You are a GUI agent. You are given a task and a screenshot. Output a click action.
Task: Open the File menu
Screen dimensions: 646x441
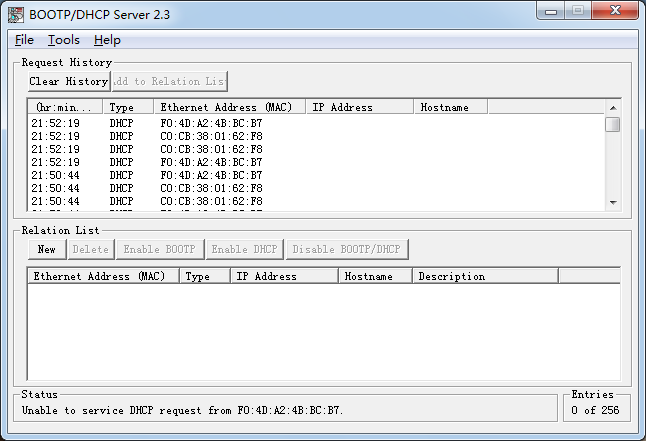tap(25, 40)
